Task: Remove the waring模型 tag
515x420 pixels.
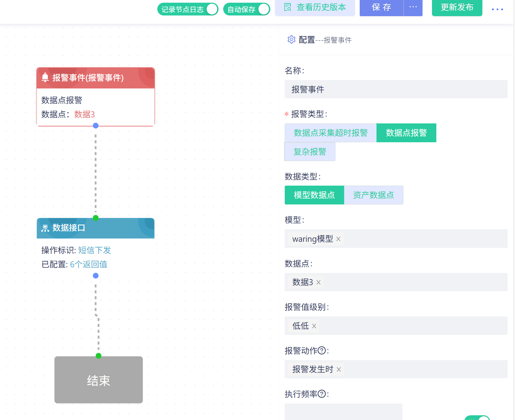Action: click(339, 239)
